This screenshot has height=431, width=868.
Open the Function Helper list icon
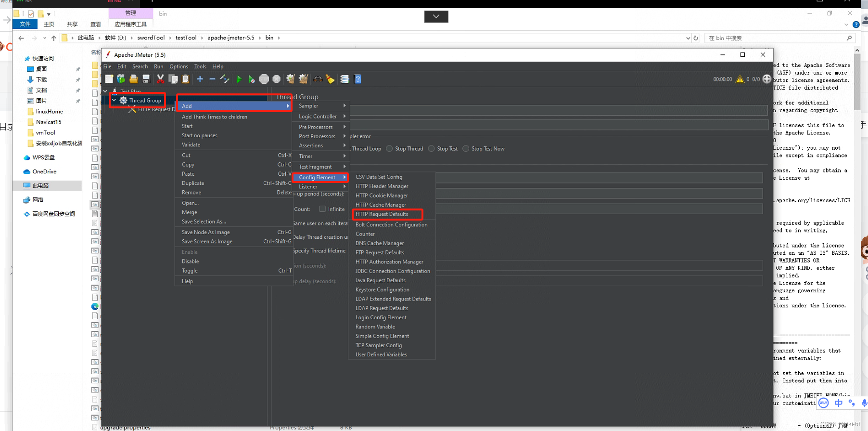click(345, 79)
